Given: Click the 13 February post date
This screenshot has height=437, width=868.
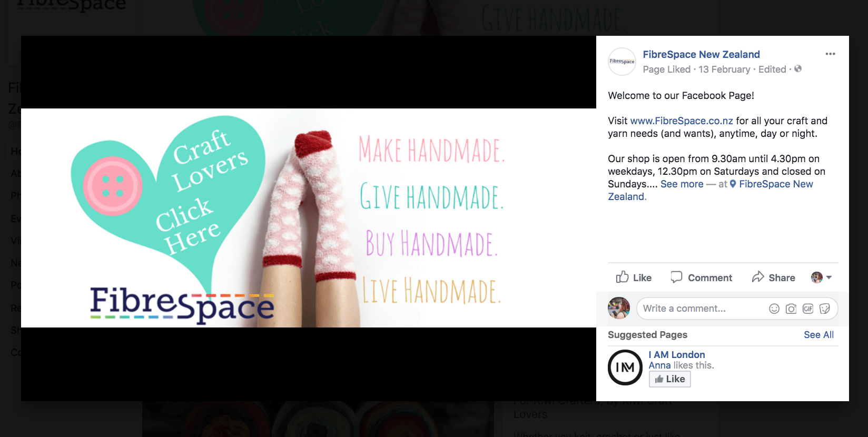Looking at the screenshot, I should tap(724, 69).
